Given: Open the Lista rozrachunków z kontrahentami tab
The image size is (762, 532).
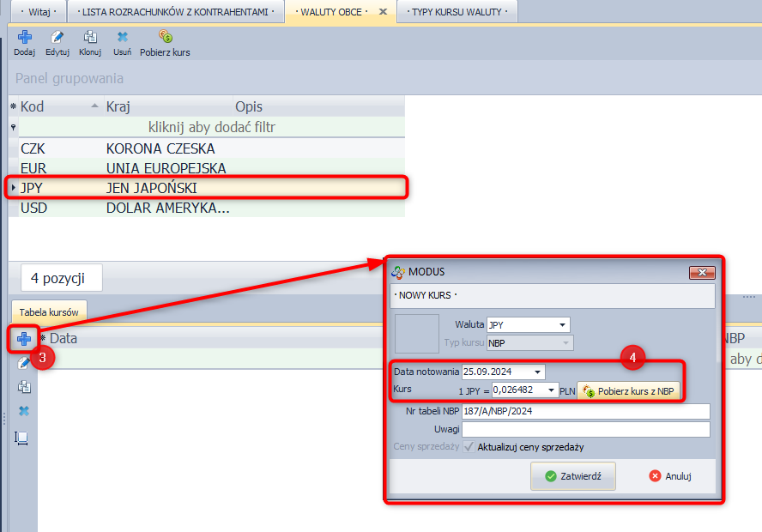Looking at the screenshot, I should coord(178,12).
